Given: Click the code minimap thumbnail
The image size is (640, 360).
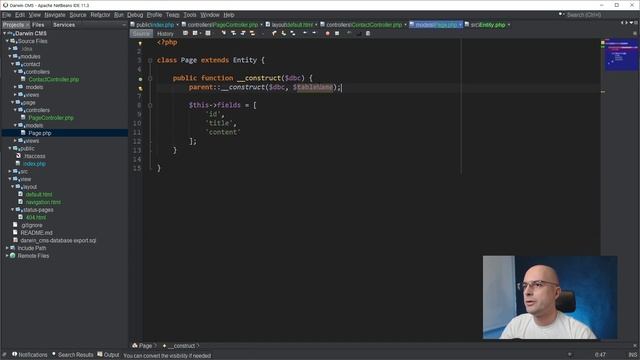Looking at the screenshot, I should (x=621, y=55).
